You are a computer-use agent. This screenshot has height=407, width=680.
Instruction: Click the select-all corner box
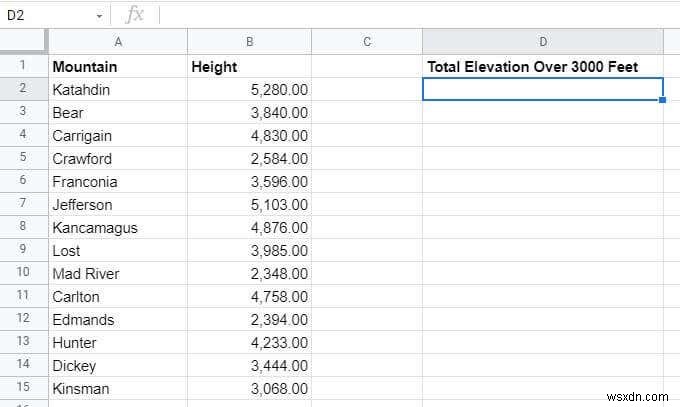23,42
